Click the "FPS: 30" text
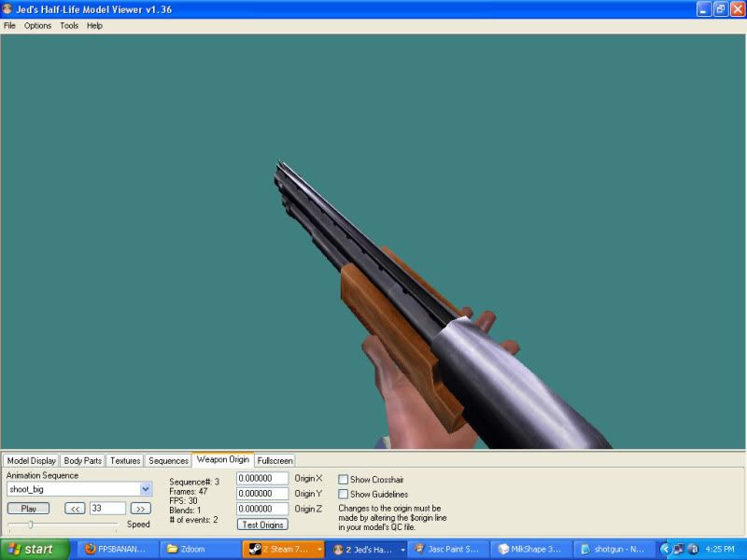The height and width of the screenshot is (560, 747). [x=183, y=501]
